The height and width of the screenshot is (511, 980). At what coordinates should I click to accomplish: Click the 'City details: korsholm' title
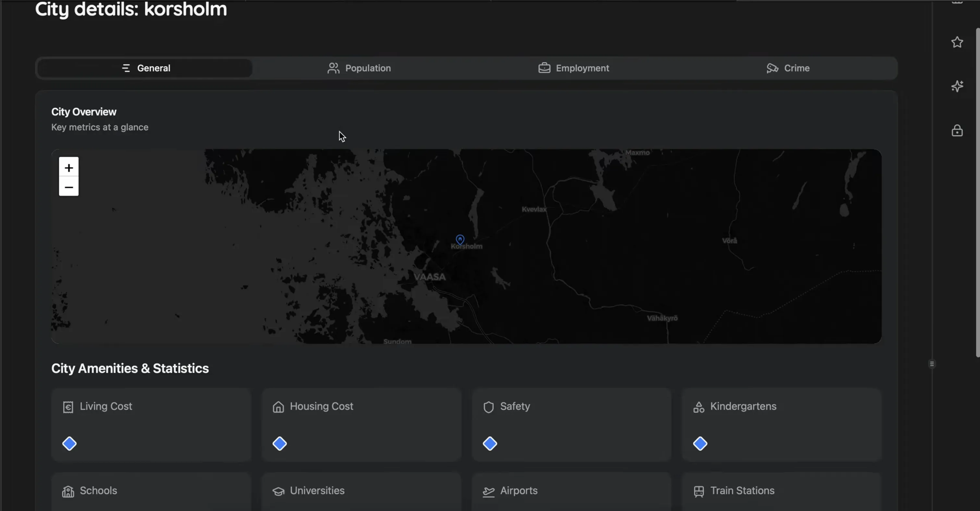pos(131,9)
